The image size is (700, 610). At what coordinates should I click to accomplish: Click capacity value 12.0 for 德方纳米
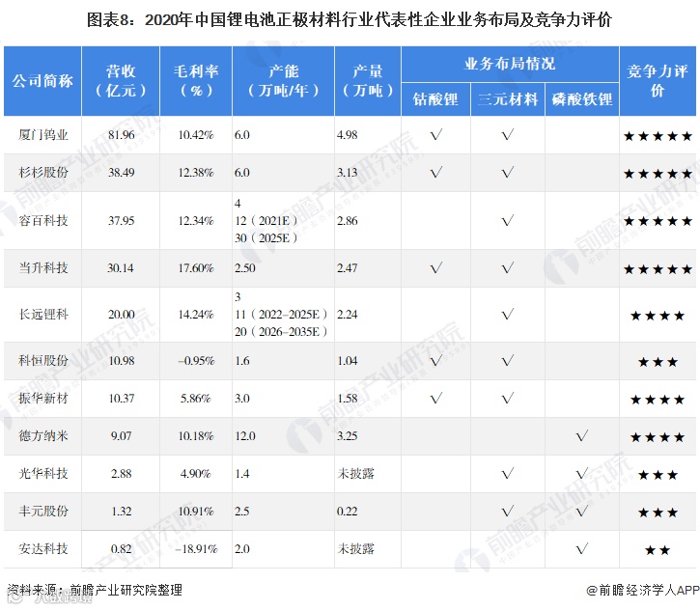tap(245, 435)
